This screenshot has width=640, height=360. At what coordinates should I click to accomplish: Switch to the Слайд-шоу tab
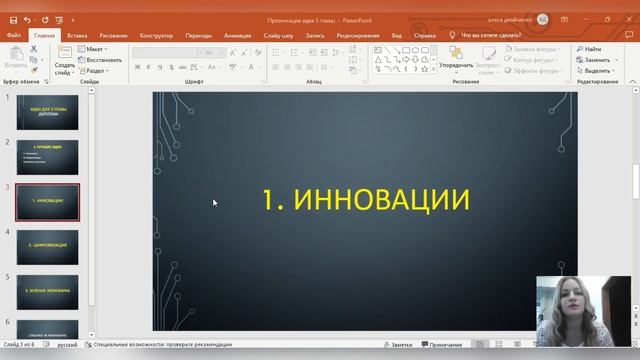[x=278, y=36]
